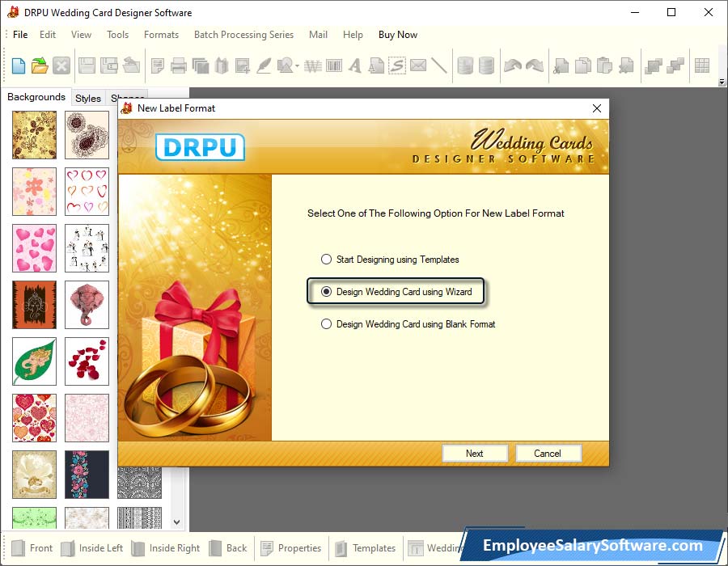
Task: Click the Front page button
Action: click(32, 548)
